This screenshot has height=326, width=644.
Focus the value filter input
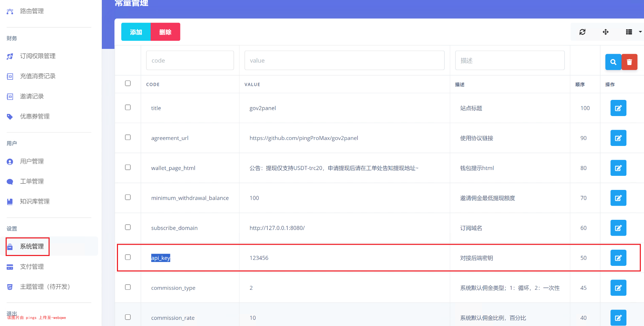(344, 60)
